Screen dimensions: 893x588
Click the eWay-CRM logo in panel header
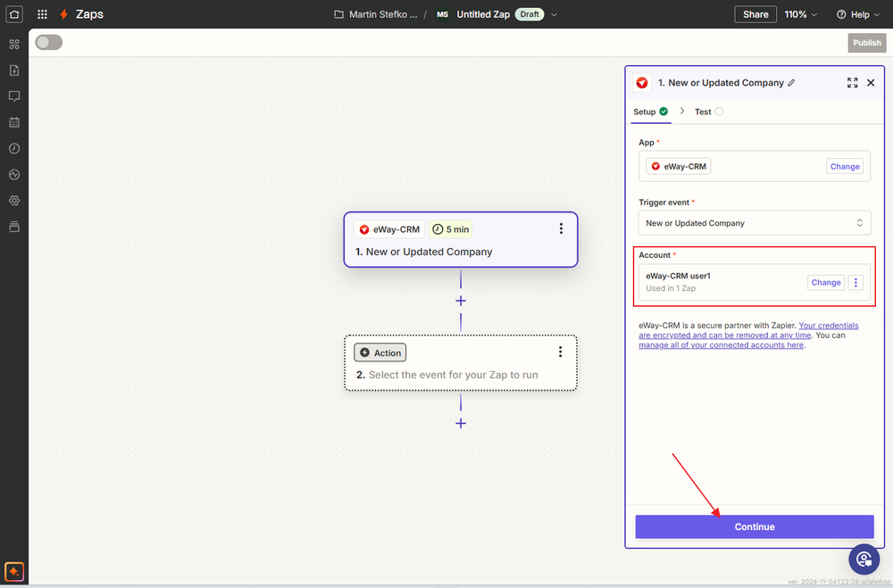pos(642,83)
